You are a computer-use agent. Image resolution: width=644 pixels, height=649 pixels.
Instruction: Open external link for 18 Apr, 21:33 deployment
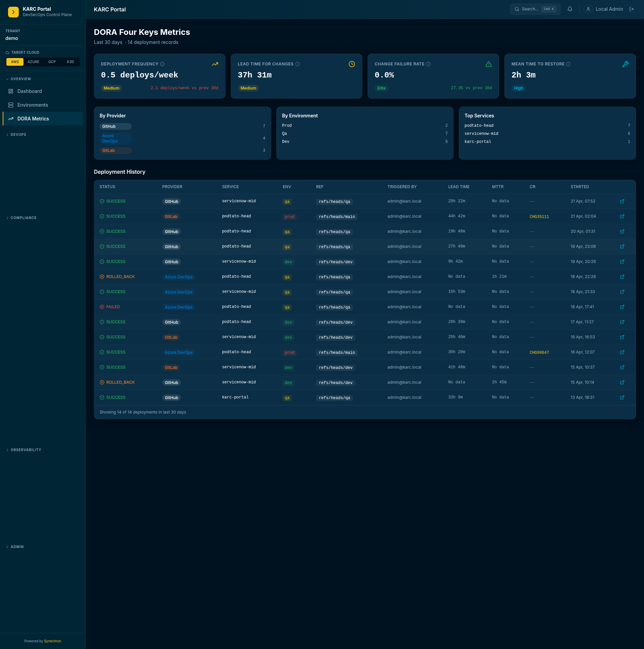(622, 292)
